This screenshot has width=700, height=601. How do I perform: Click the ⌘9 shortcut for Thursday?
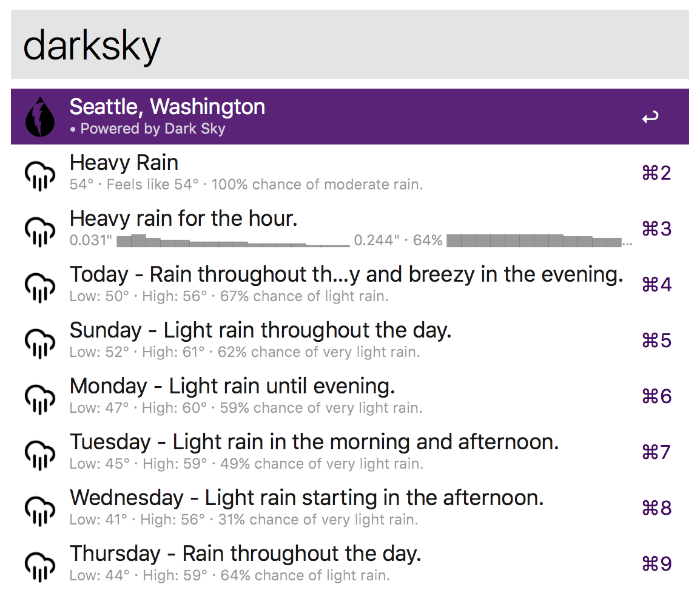point(656,564)
